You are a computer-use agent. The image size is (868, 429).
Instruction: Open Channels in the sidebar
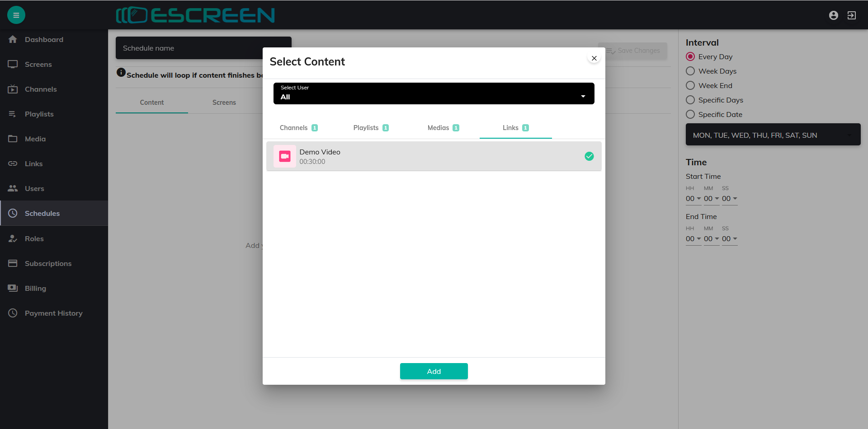tap(41, 89)
